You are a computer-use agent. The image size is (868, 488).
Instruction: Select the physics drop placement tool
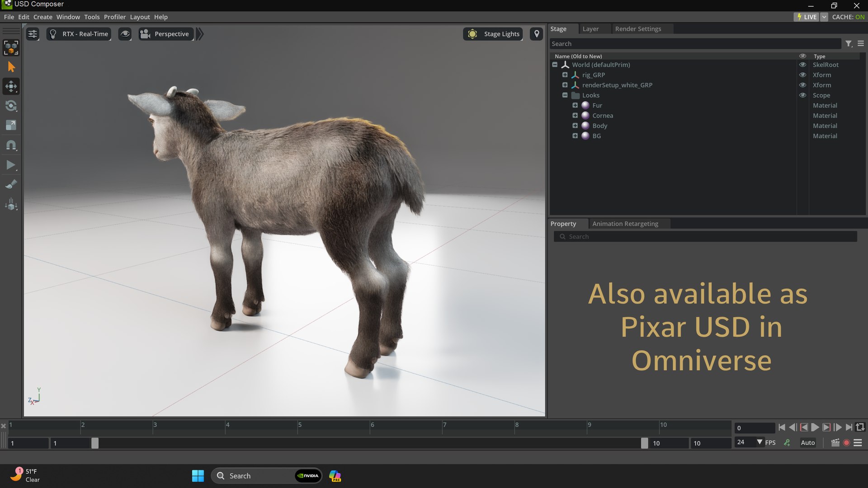pyautogui.click(x=11, y=204)
